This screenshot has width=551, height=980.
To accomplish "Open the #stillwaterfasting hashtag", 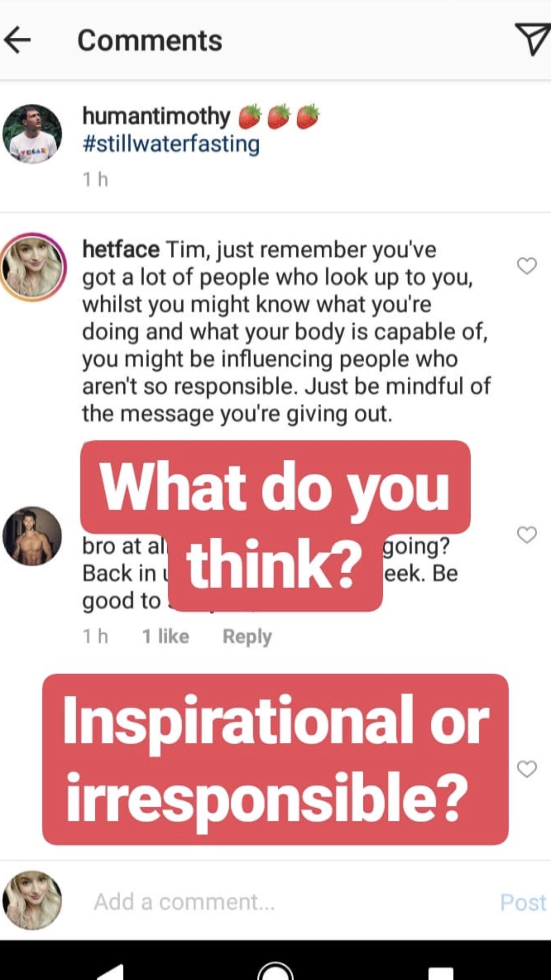I will [x=171, y=144].
